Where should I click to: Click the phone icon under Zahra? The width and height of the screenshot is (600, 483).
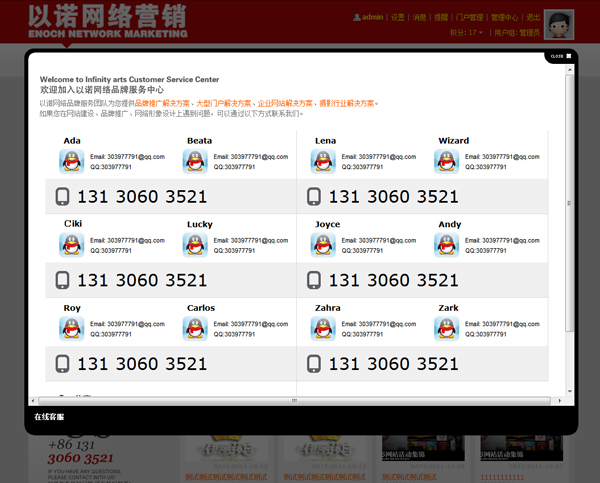[314, 364]
